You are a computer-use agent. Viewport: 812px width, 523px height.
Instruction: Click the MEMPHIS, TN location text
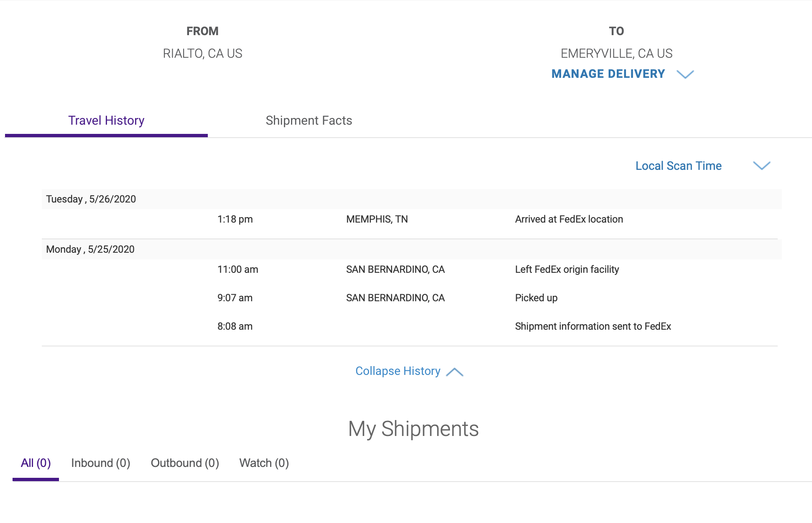click(377, 219)
